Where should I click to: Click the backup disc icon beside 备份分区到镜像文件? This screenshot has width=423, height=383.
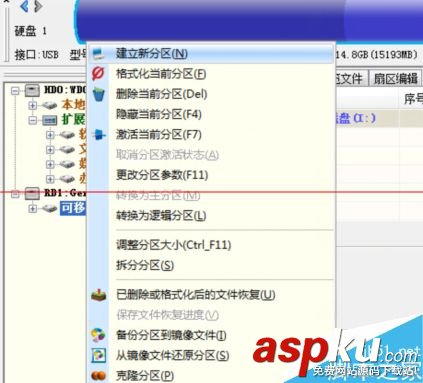click(x=98, y=335)
